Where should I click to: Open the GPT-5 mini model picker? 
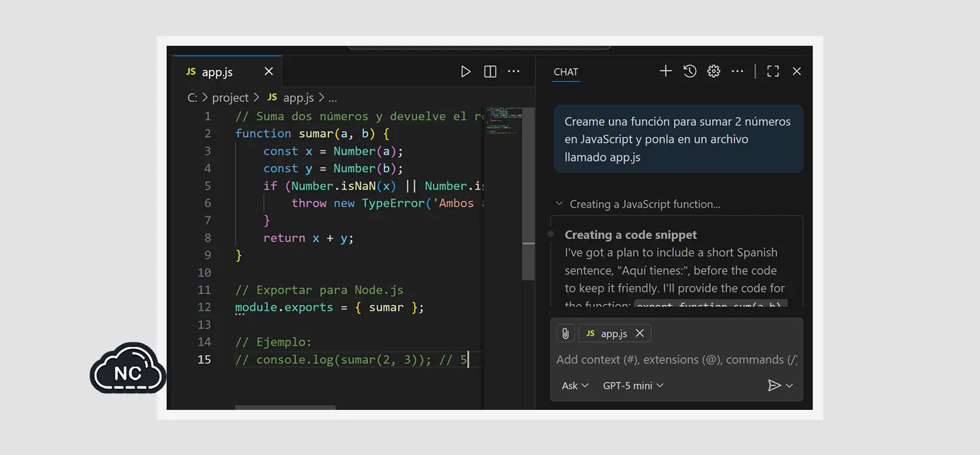coord(632,386)
